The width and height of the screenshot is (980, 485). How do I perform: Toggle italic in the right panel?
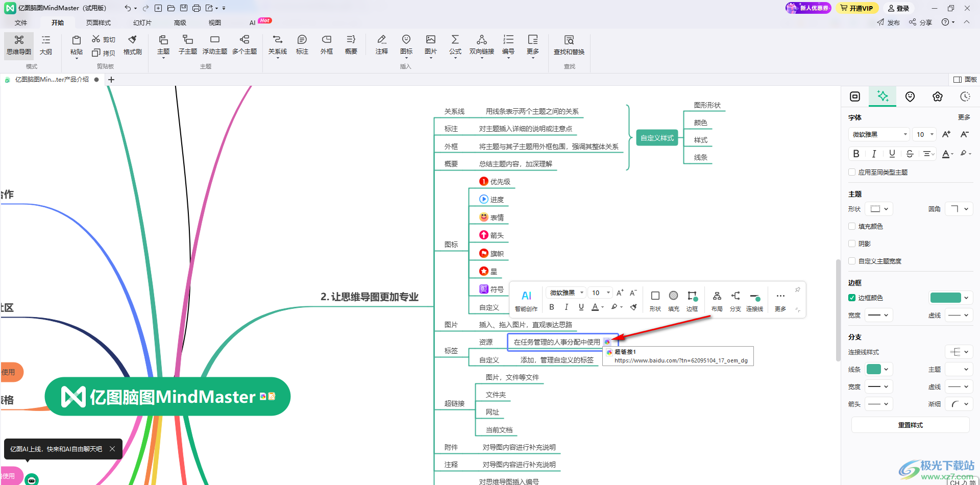[x=874, y=154]
